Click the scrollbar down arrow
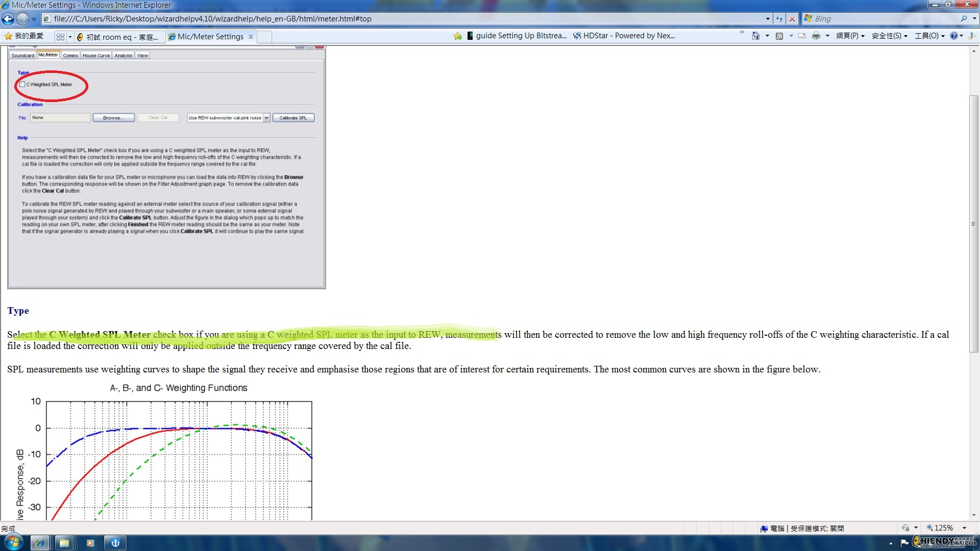Screen dimensions: 980x551 (974, 515)
